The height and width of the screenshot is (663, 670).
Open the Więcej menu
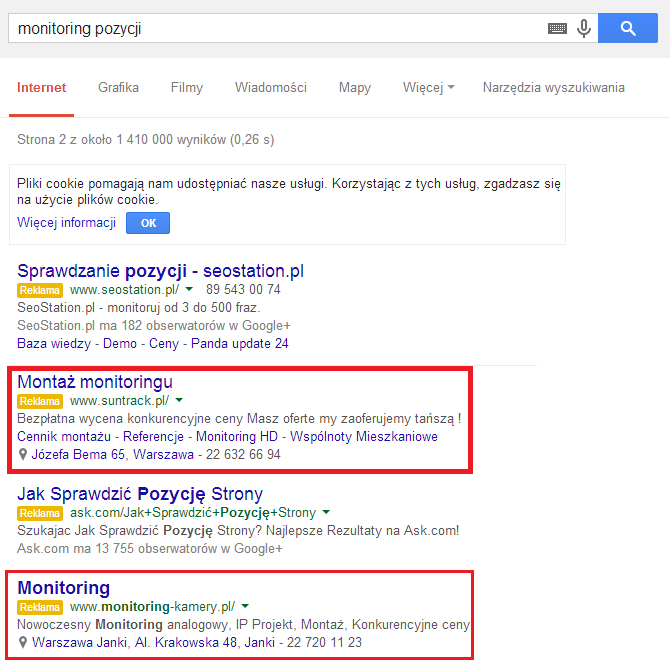pos(428,87)
